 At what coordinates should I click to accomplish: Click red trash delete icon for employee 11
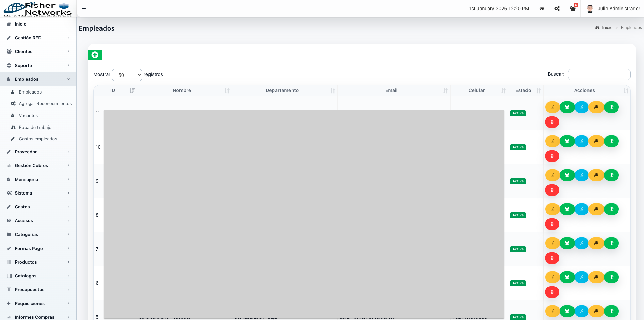tap(552, 122)
